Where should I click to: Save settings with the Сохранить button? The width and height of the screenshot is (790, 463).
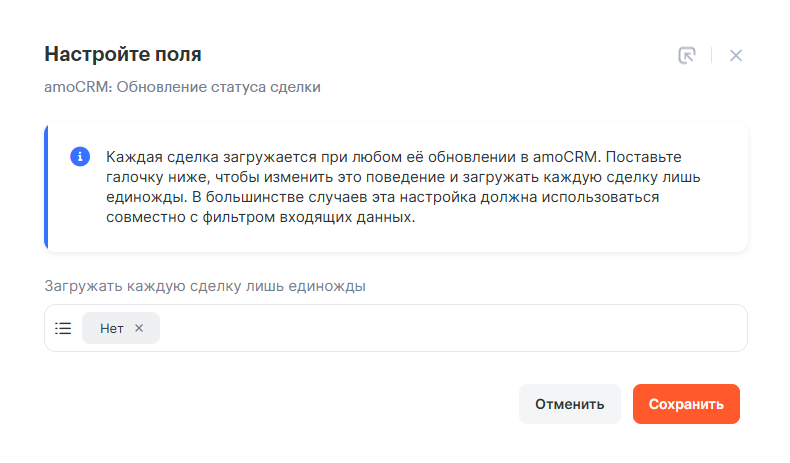[686, 404]
